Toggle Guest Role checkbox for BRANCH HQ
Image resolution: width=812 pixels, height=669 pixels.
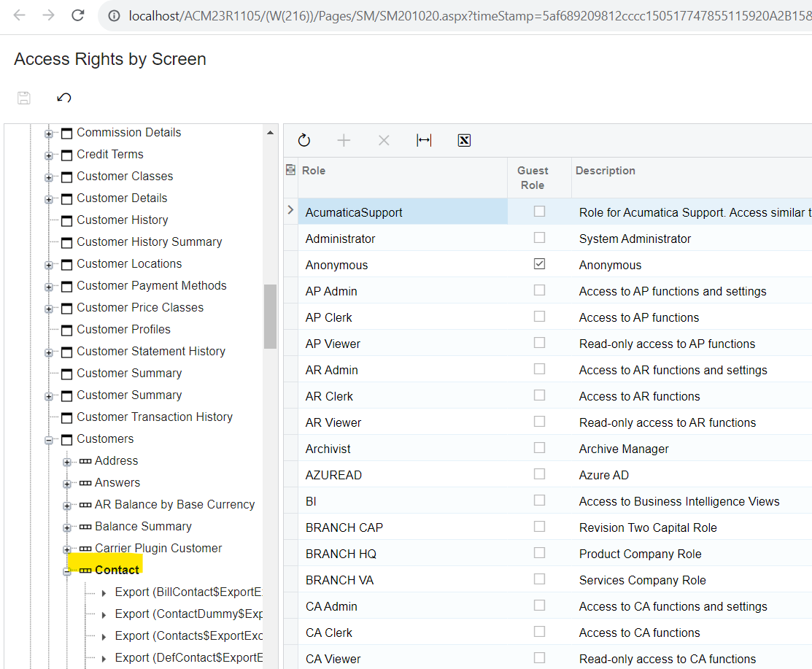540,552
